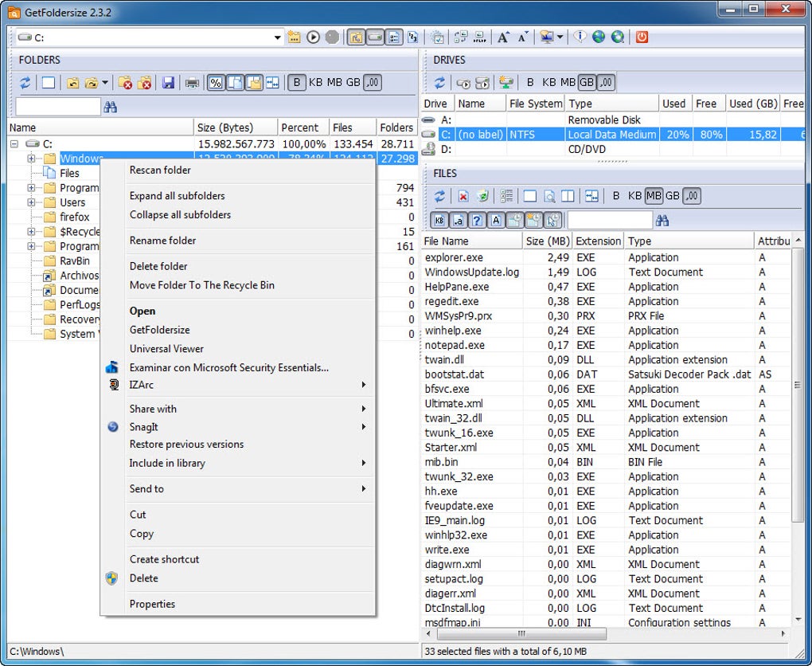Go up one folder level in the Folders toolbar
Image resolution: width=812 pixels, height=666 pixels.
[x=72, y=82]
